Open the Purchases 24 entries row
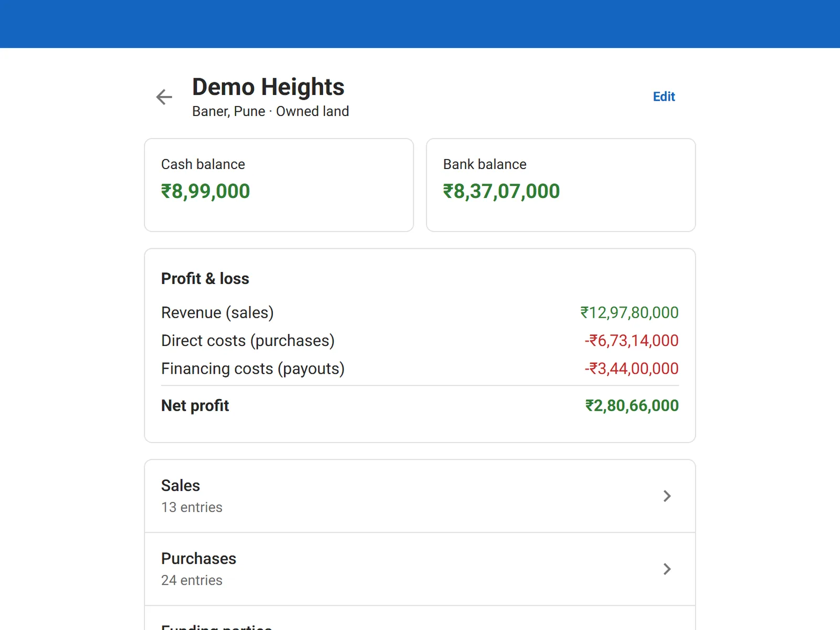Image resolution: width=840 pixels, height=630 pixels. (x=420, y=569)
